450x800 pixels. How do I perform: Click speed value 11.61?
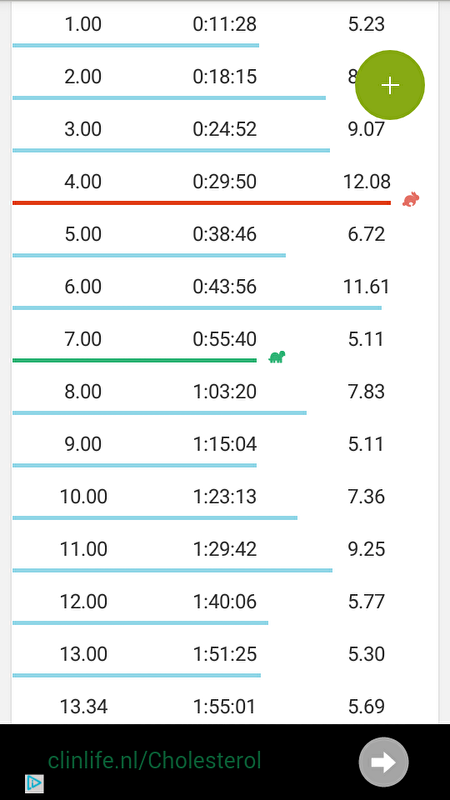click(x=366, y=287)
